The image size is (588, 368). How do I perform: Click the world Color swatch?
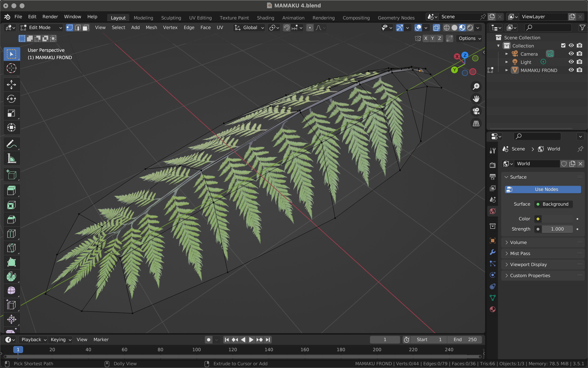click(x=557, y=219)
